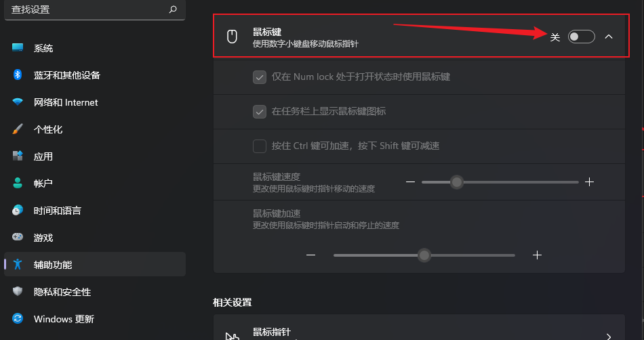Viewport: 644px width, 340px height.
Task: Go to Windows 更新 page
Action: pyautogui.click(x=95, y=319)
